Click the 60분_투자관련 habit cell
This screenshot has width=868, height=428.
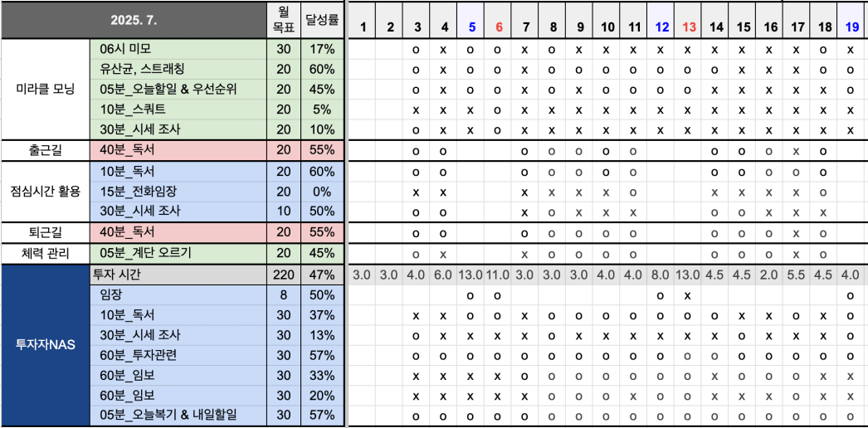pyautogui.click(x=178, y=356)
